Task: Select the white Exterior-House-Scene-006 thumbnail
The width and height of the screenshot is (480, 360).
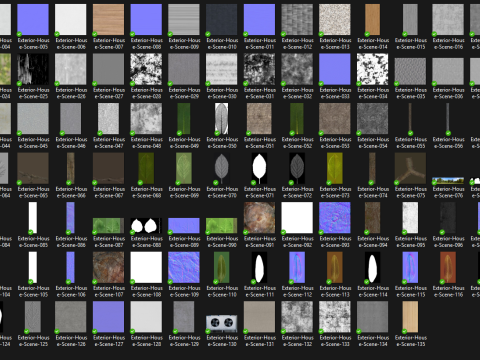Action: 71,20
